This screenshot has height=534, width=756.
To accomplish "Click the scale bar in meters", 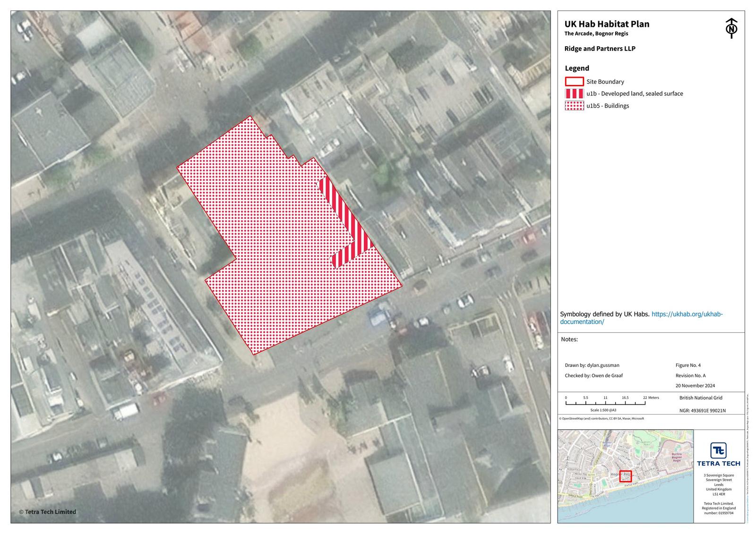I will pyautogui.click(x=606, y=403).
